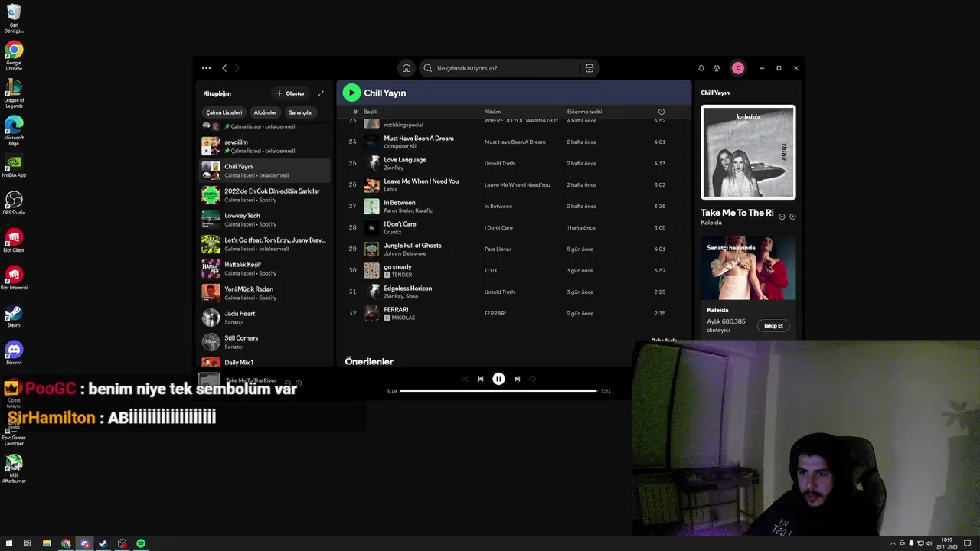Open the Yeni Müzik Radarı playlist
The image size is (980, 551).
[265, 293]
